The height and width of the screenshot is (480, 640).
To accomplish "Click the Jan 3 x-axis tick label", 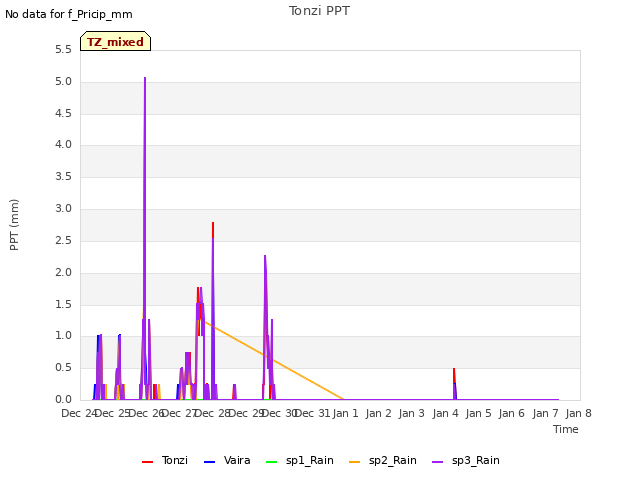I will pos(412,413).
